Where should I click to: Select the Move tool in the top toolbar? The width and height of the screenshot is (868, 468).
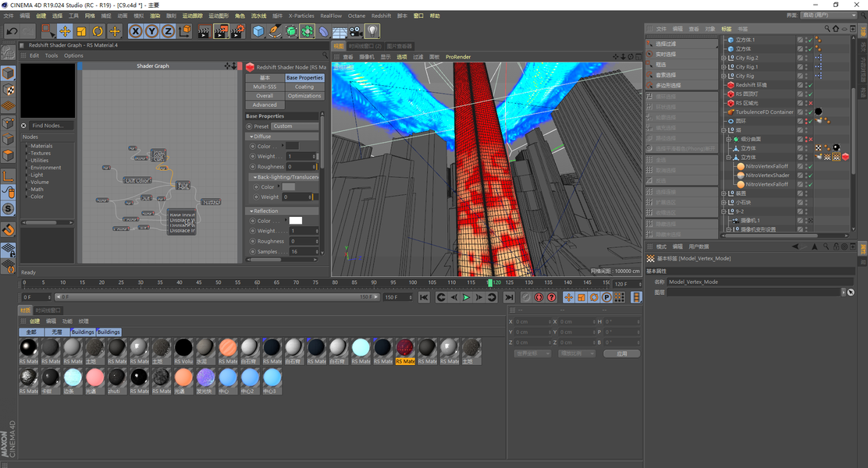coord(65,31)
